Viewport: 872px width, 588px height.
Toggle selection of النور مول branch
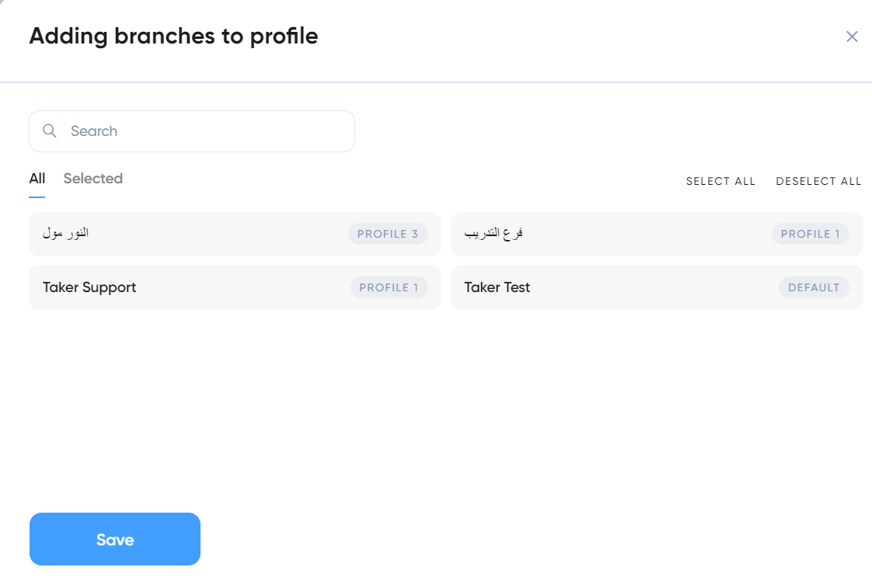pyautogui.click(x=235, y=234)
